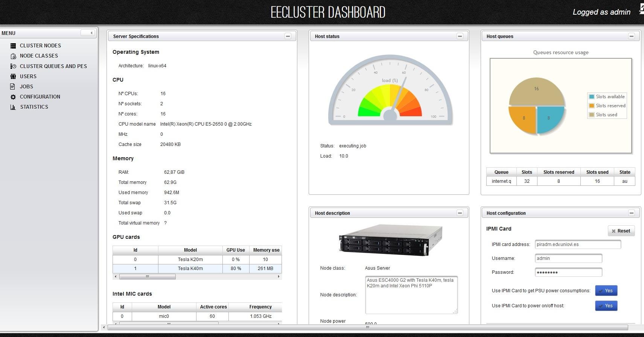Click the Users menu icon

(x=13, y=76)
